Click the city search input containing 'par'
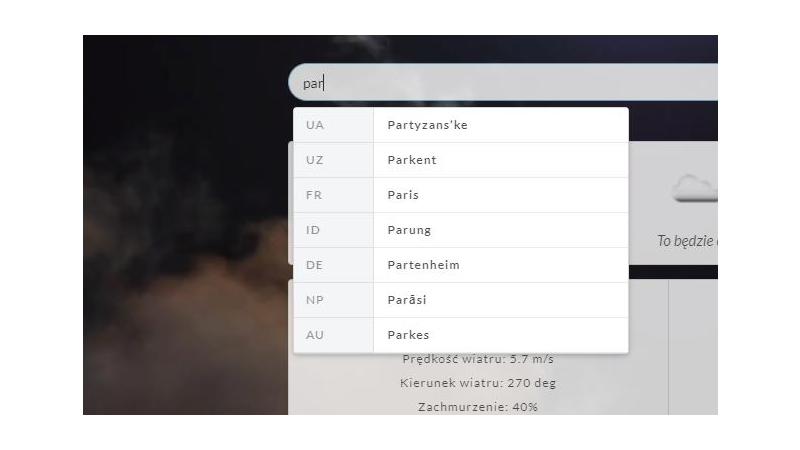 point(503,83)
